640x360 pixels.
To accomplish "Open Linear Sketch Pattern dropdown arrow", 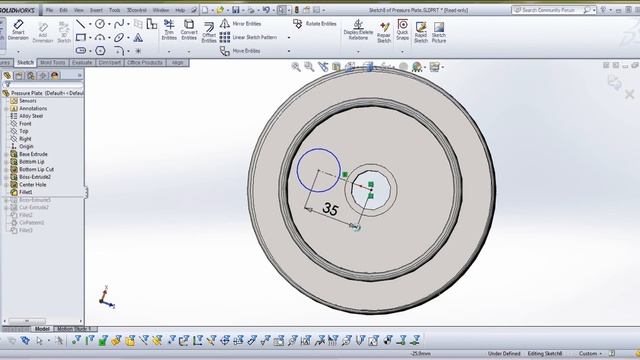I will pos(289,38).
